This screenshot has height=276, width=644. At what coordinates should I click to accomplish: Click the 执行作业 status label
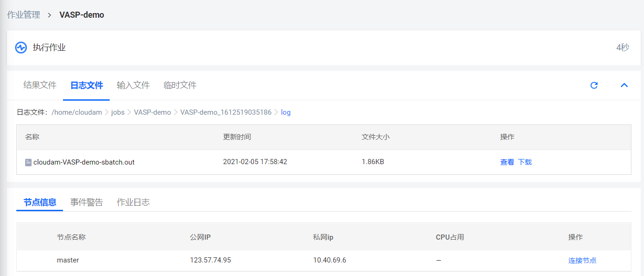click(49, 48)
